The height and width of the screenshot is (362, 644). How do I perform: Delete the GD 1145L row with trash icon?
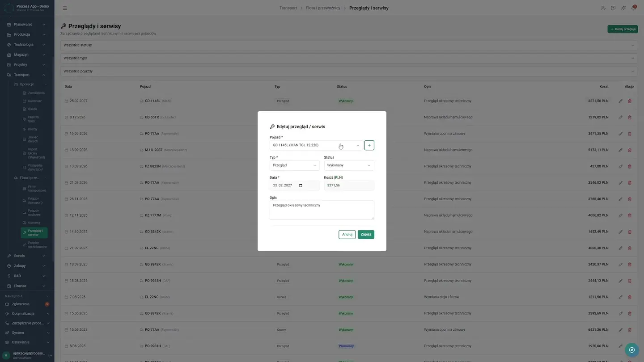click(x=630, y=101)
